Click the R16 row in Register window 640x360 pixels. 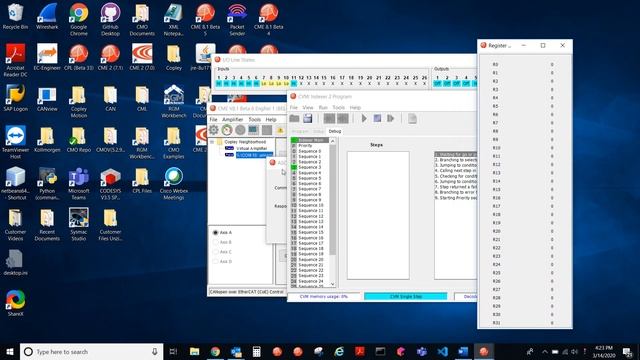click(x=524, y=198)
